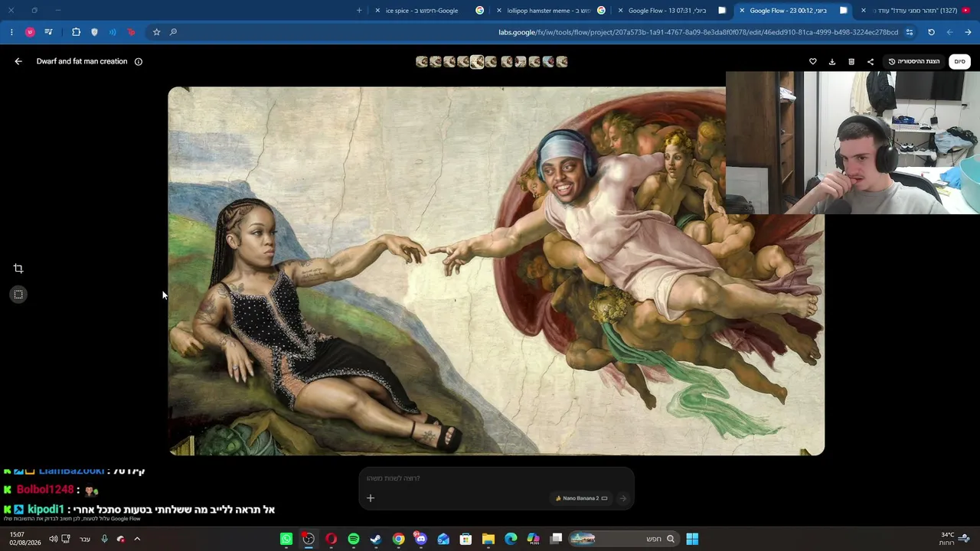Open a new browser tab with the plus button
980x551 pixels.
coord(359,11)
